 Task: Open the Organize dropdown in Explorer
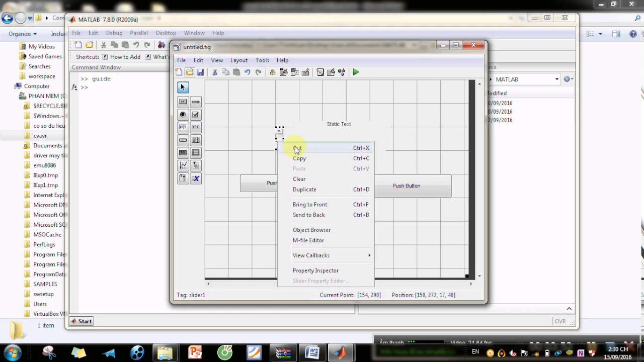point(23,34)
